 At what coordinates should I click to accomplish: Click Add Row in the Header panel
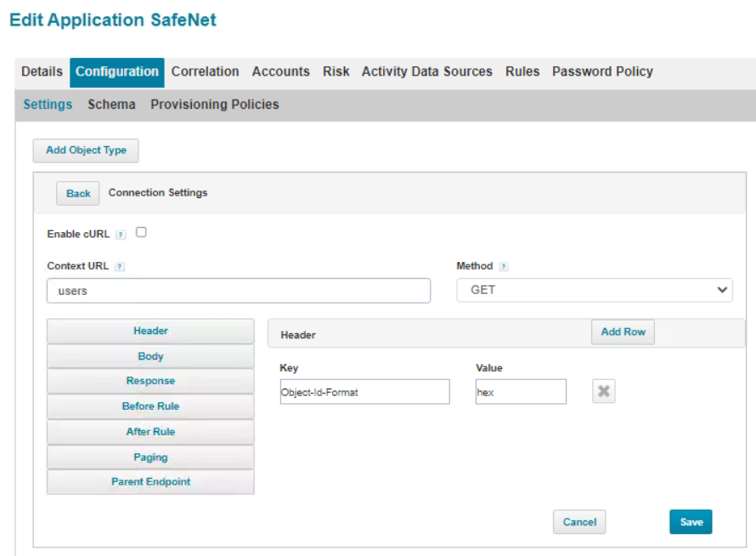[x=623, y=332]
